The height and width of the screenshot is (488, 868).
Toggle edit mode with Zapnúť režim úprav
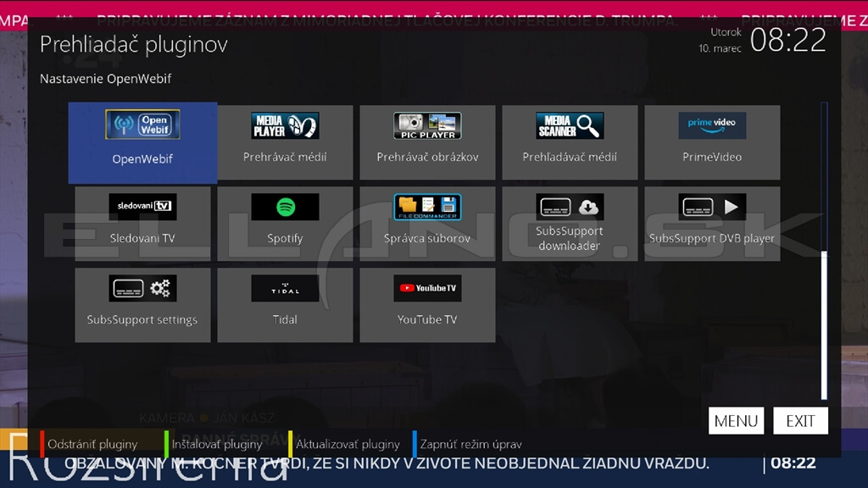(470, 444)
